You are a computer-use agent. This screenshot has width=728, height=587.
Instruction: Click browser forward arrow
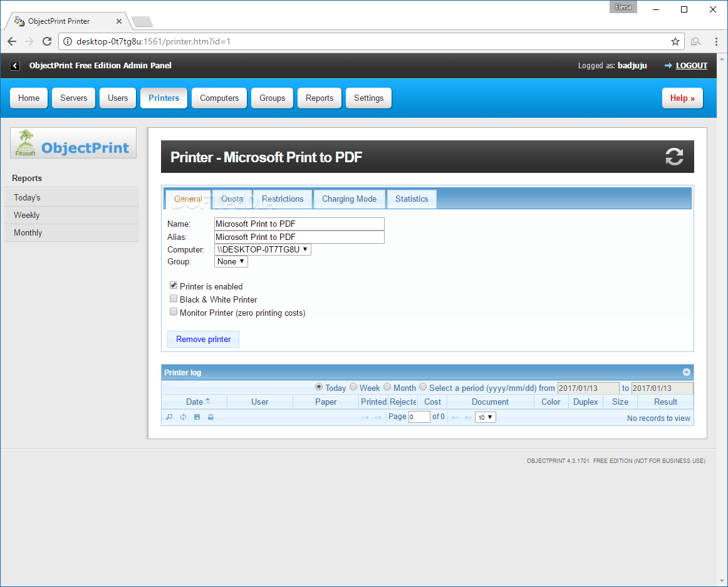(29, 41)
